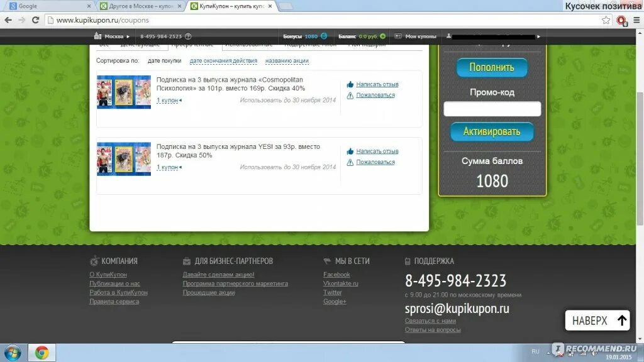Click thumbs-up icon for YES! coupon

[x=350, y=151]
